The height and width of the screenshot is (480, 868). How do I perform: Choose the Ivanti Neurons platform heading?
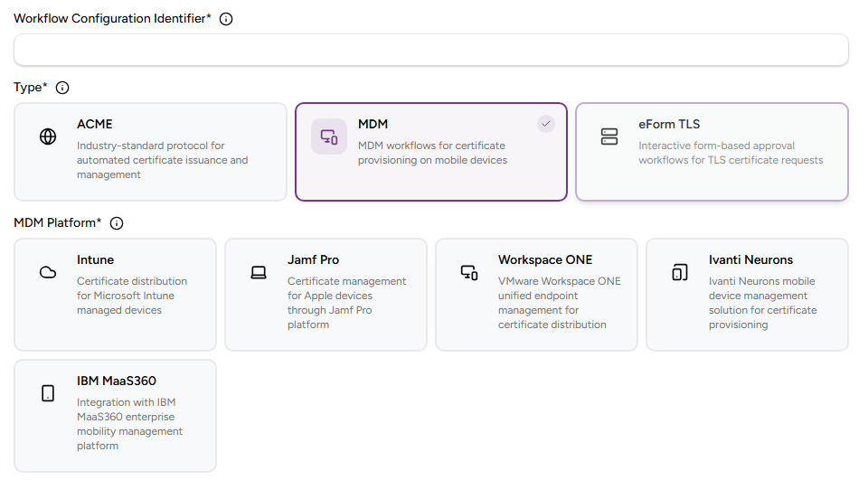point(750,259)
